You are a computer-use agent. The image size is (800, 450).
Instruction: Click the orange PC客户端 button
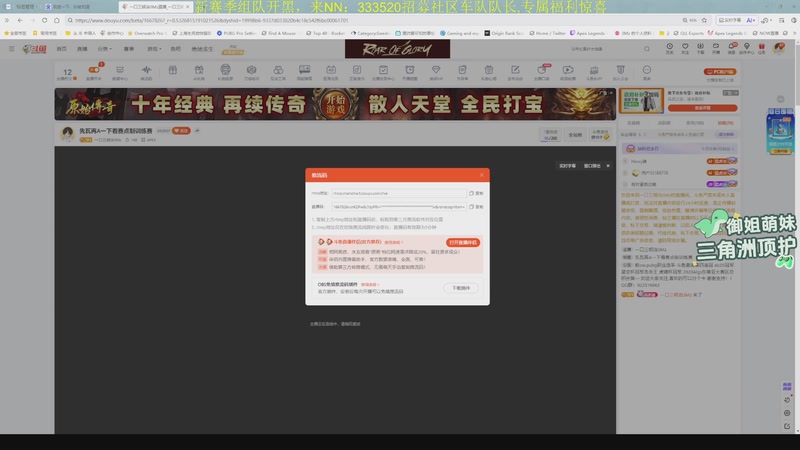click(x=720, y=72)
